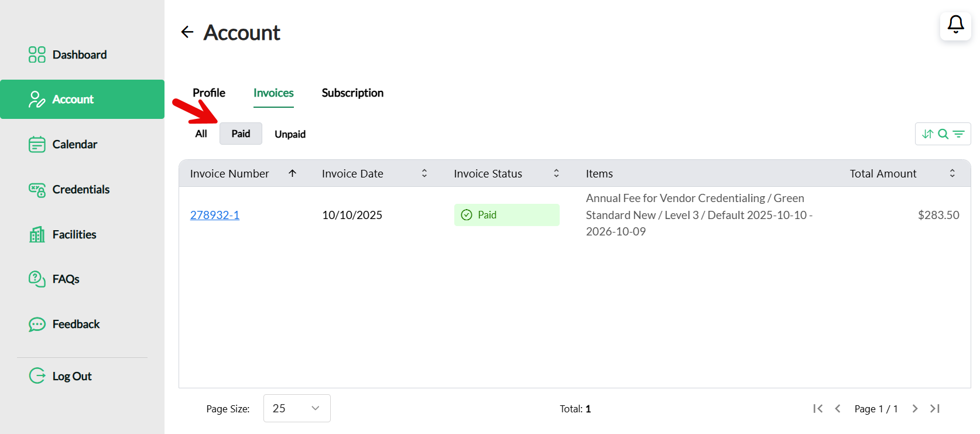
Task: Sort by Invoice Date column arrows
Action: (x=424, y=173)
